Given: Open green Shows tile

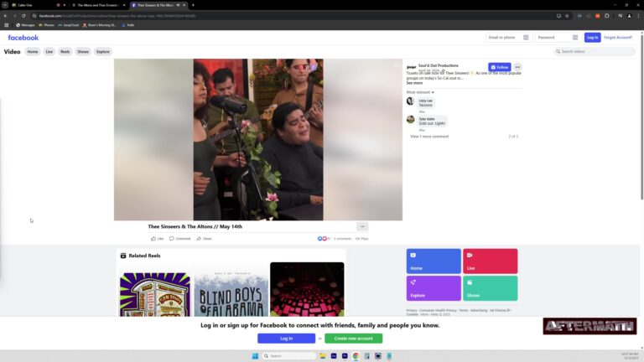Looking at the screenshot, I should pyautogui.click(x=490, y=288).
